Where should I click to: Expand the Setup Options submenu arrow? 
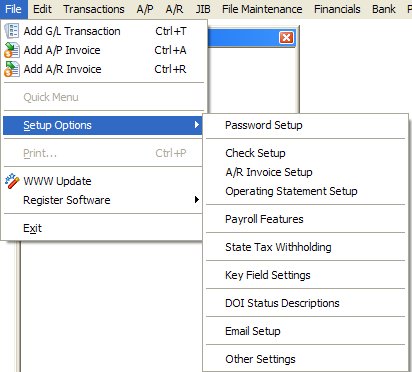pos(197,125)
